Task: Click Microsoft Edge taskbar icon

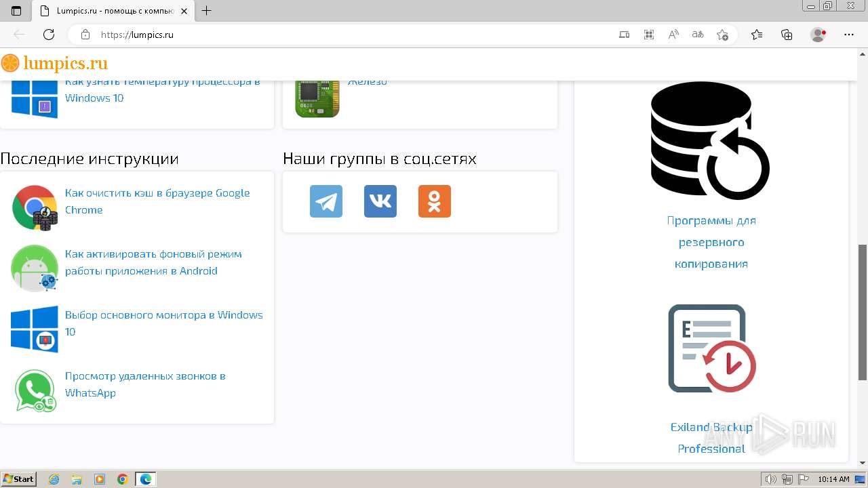Action: pyautogui.click(x=146, y=479)
